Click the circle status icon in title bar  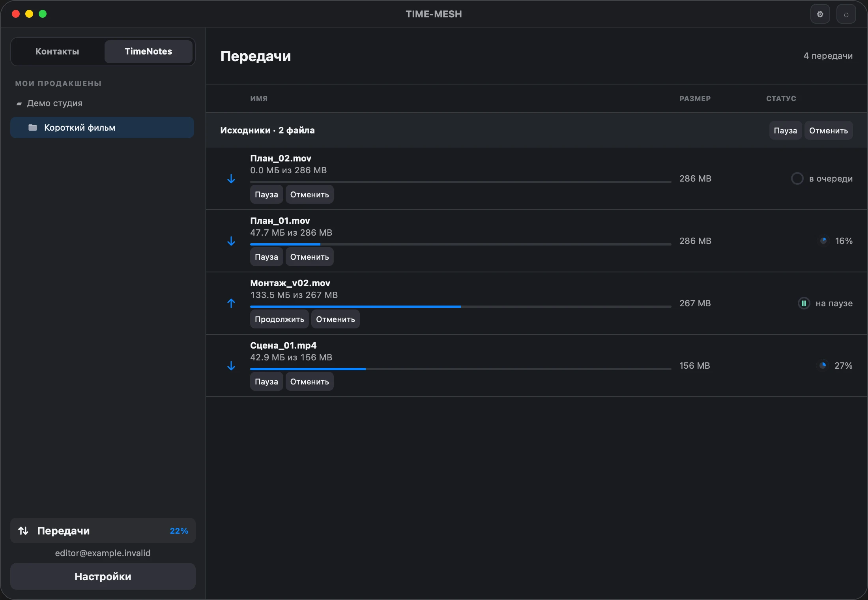(x=846, y=14)
